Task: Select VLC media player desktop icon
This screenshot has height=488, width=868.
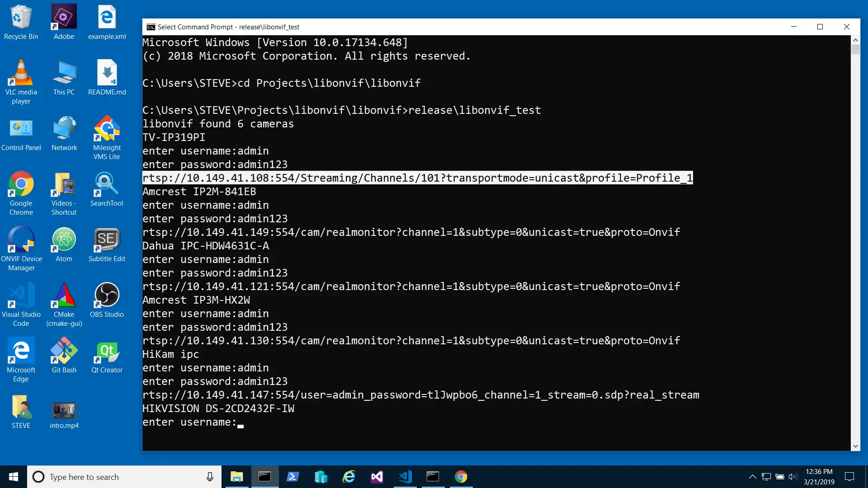Action: (x=21, y=82)
